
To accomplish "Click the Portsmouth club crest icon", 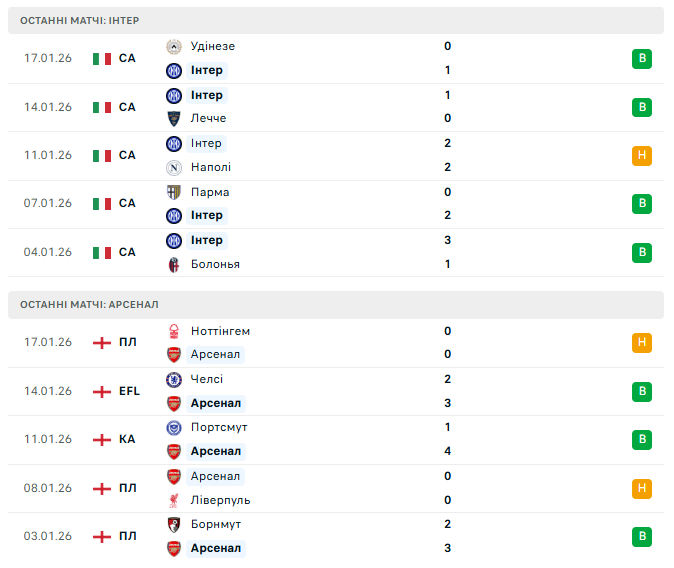I will (174, 427).
